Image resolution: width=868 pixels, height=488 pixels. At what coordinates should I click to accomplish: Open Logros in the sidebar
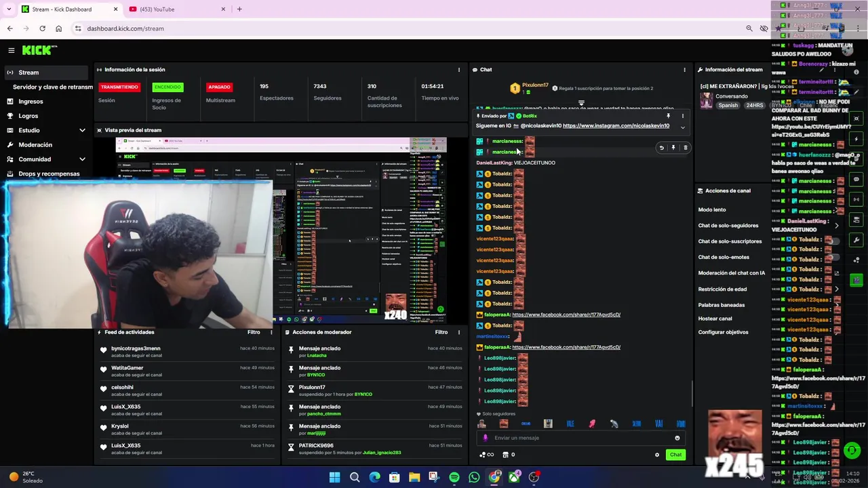pos(28,116)
